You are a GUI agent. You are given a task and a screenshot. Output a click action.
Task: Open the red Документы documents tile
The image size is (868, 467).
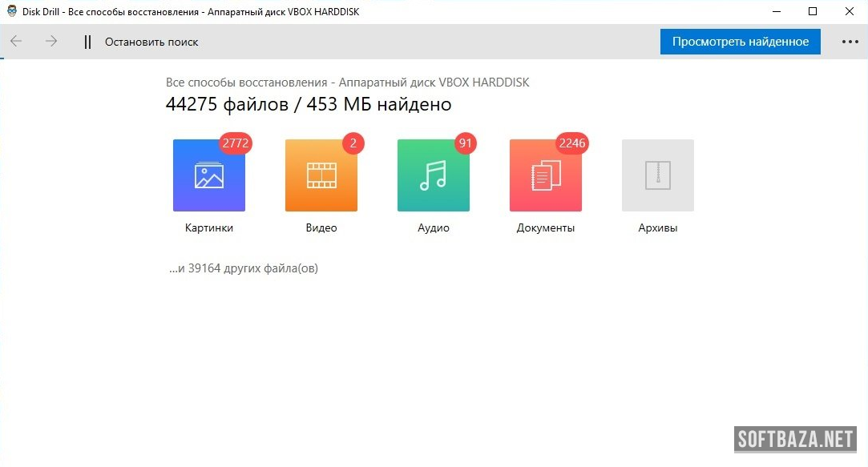coord(546,175)
